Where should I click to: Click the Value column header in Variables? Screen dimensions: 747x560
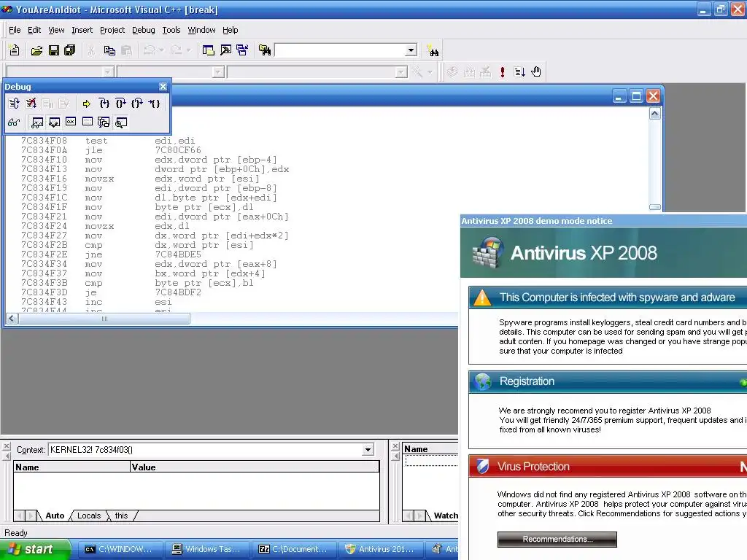click(255, 467)
